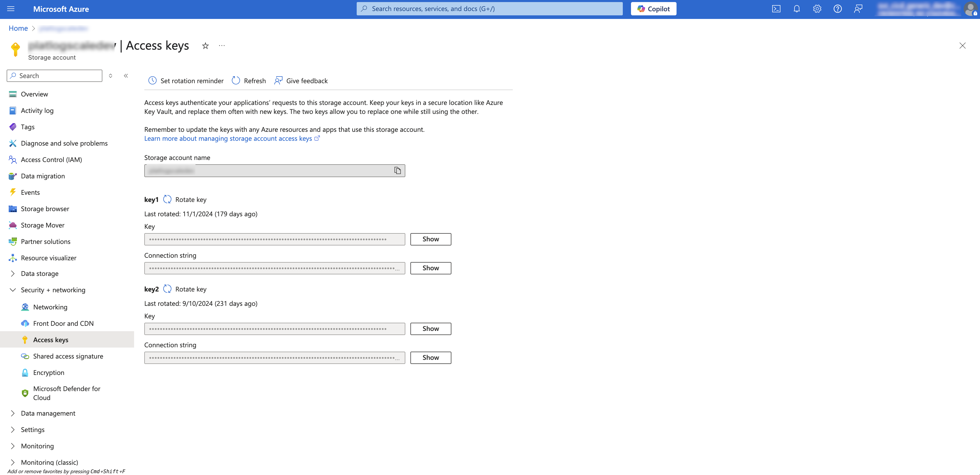
Task: Show the key2 key value
Action: click(430, 328)
